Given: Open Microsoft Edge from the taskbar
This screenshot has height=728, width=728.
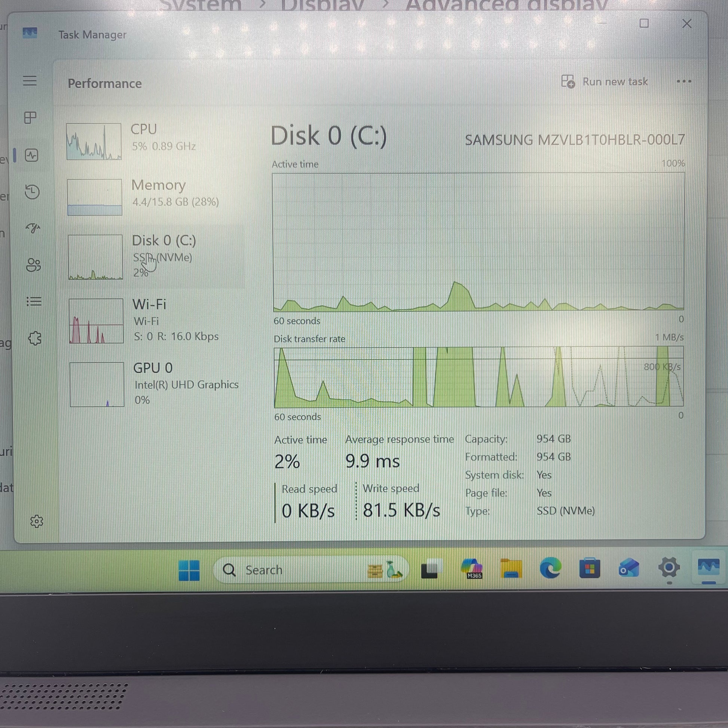Looking at the screenshot, I should tap(550, 569).
